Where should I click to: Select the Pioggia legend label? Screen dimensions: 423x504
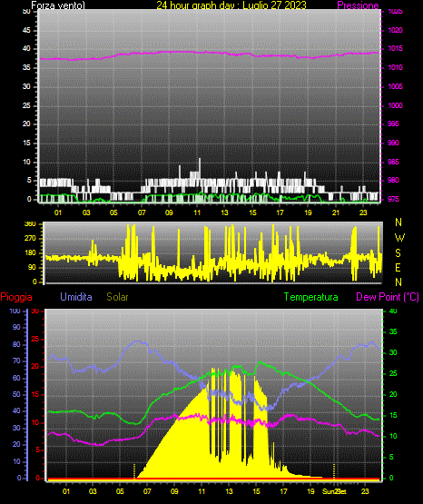(16, 297)
